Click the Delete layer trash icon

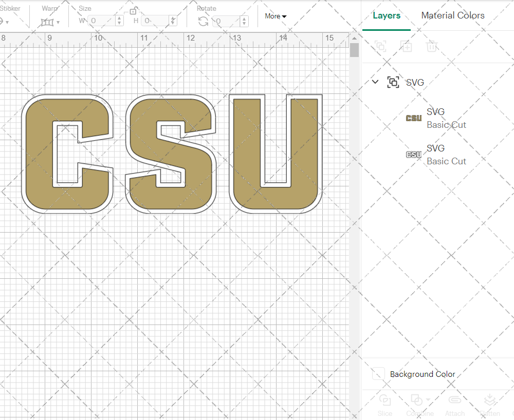point(432,46)
